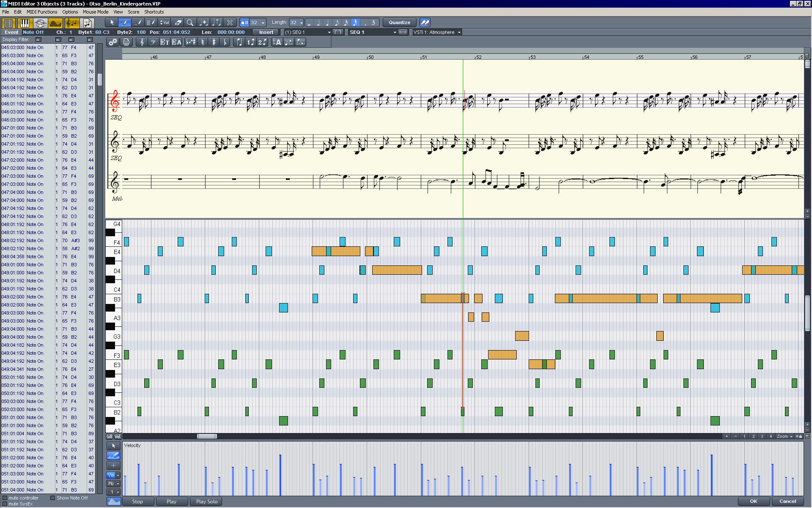
Task: Click the crossed X mute tool icon
Action: click(230, 22)
